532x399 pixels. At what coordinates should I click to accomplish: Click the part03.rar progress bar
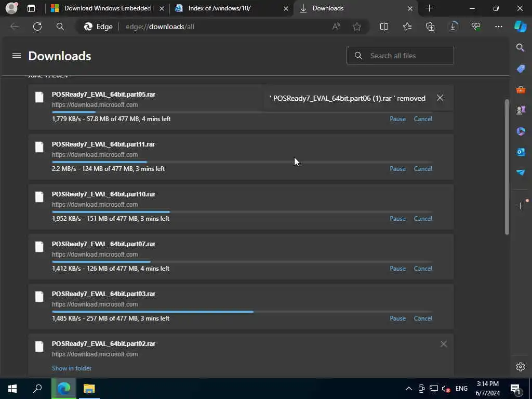242,312
